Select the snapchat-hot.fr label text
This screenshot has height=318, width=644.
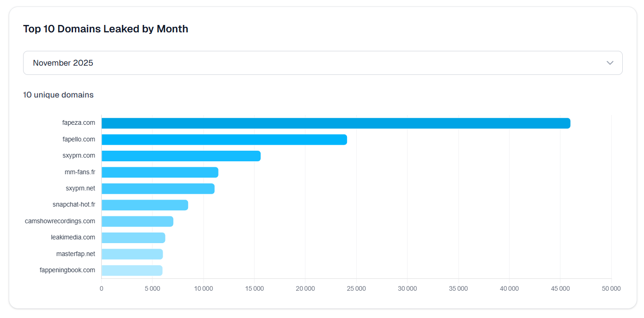[74, 204]
